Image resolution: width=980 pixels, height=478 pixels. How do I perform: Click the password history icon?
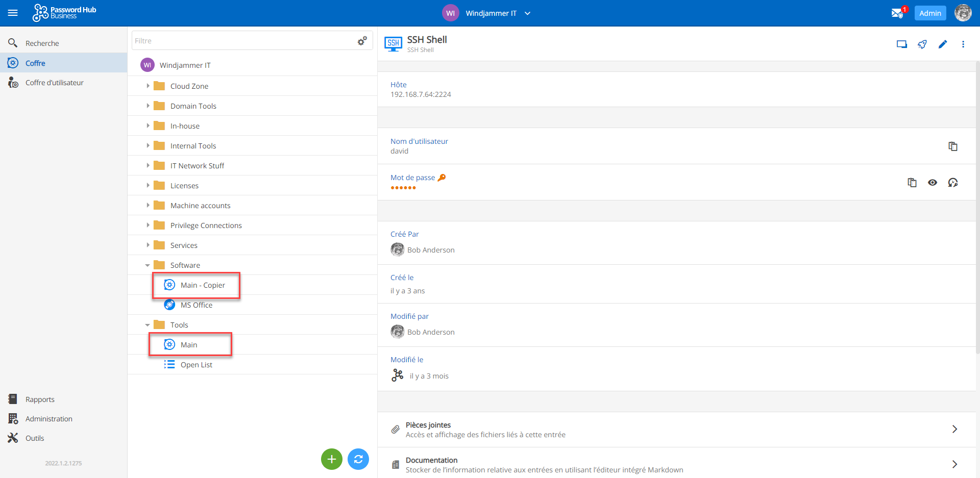click(952, 183)
